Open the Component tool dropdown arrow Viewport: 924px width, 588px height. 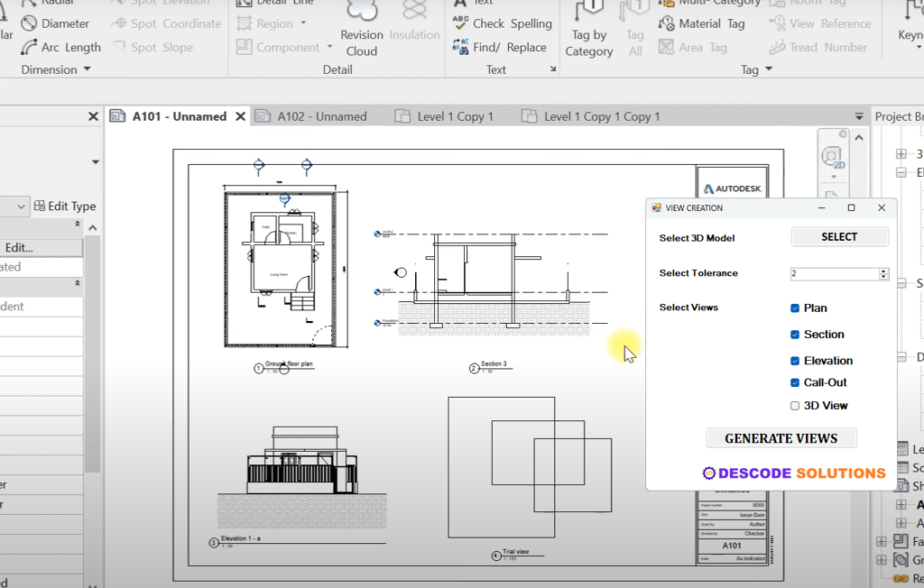tap(329, 47)
